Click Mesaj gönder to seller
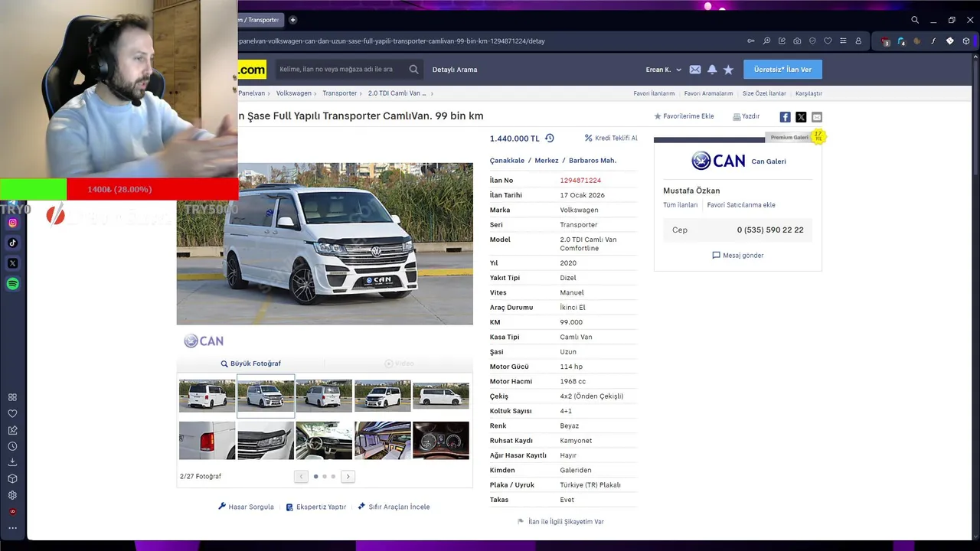This screenshot has width=980, height=551. click(x=738, y=256)
